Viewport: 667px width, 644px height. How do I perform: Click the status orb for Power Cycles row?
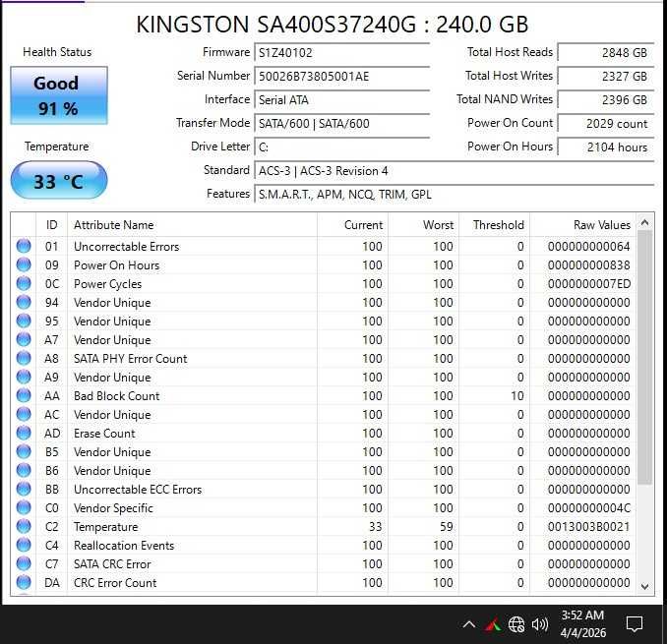[x=24, y=283]
